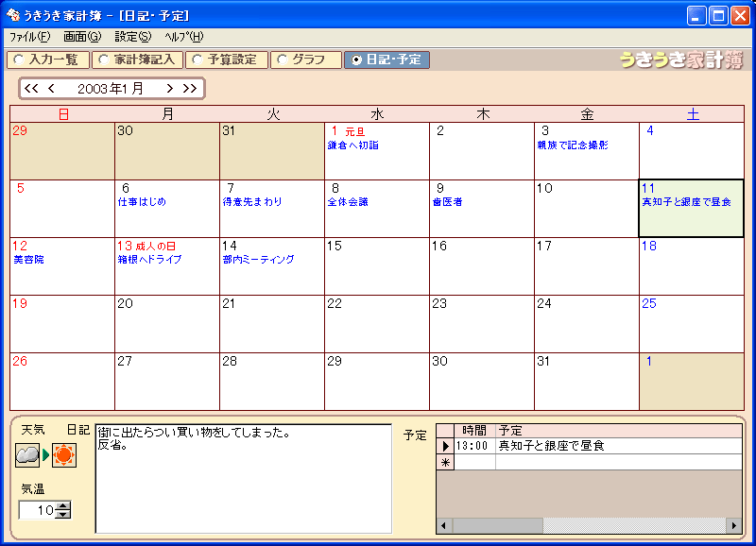Screen dimensions: 756x546
Task: Go to previous month with single left arrow
Action: (x=51, y=89)
